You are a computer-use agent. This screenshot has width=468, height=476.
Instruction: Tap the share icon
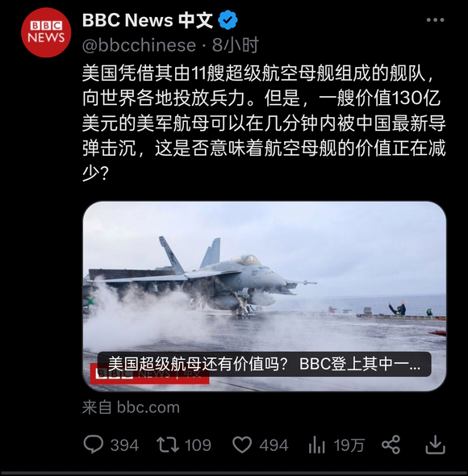[391, 445]
